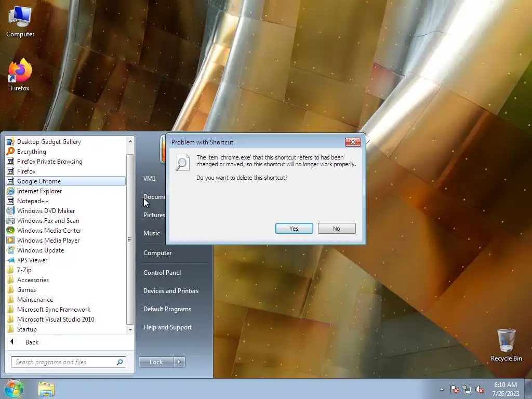Open Control Panel
The image size is (532, 399).
tap(162, 272)
